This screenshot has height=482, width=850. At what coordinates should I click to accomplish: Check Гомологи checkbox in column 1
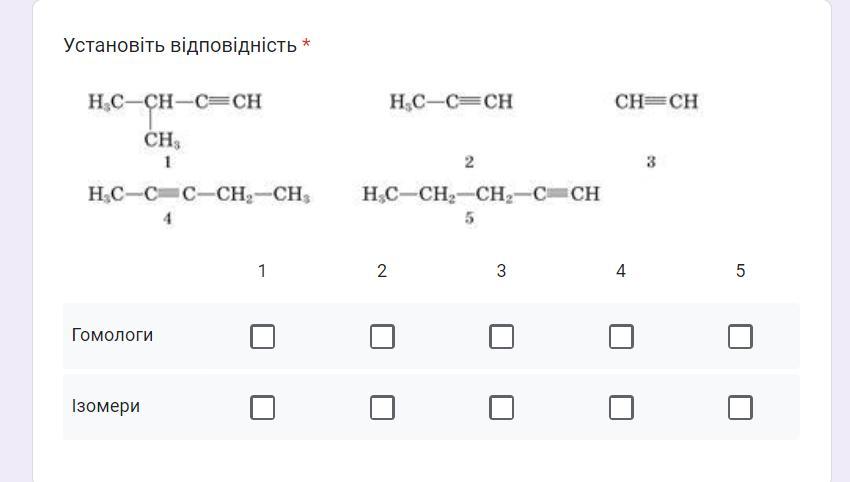click(262, 336)
